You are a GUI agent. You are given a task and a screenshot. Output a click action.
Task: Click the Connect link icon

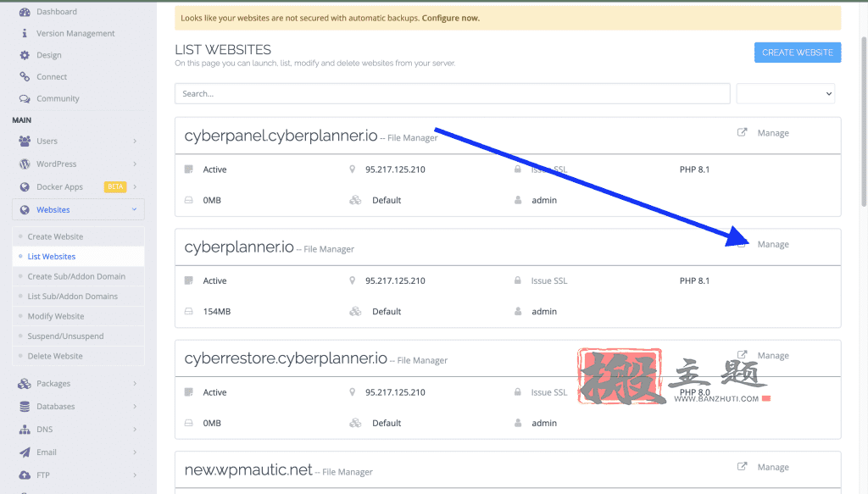coord(25,77)
